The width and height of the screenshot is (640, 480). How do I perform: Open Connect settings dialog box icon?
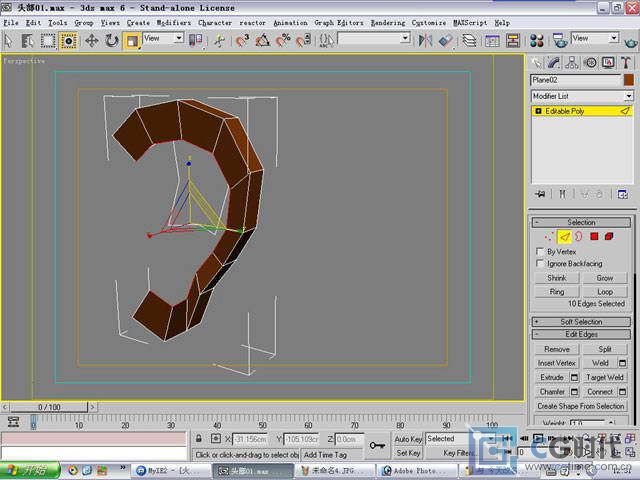(622, 392)
